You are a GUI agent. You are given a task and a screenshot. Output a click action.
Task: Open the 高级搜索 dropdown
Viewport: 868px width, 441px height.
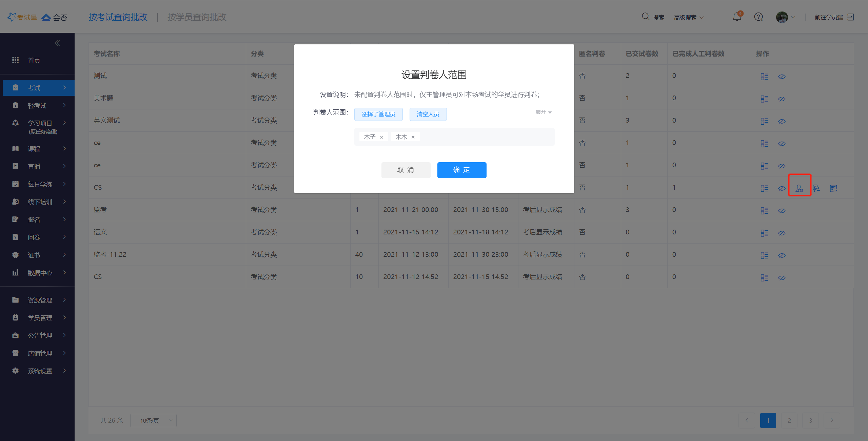(689, 17)
